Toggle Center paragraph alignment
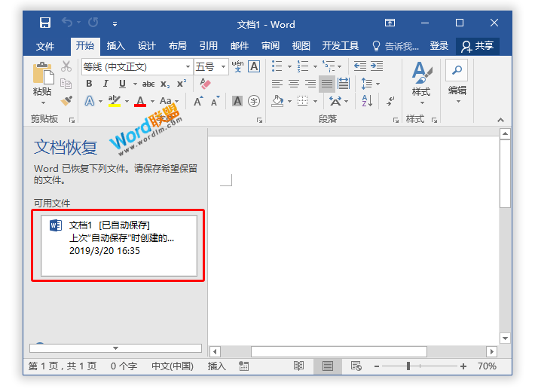 click(x=293, y=84)
